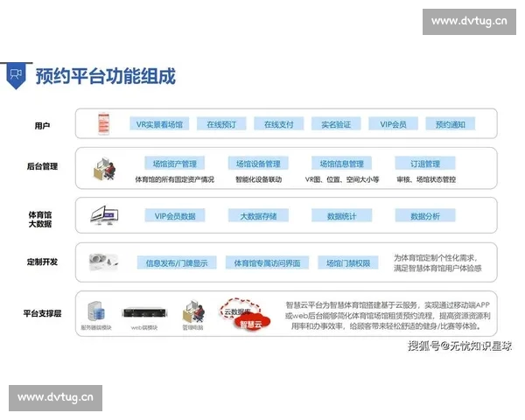Select the VIP会员 box

(393, 124)
